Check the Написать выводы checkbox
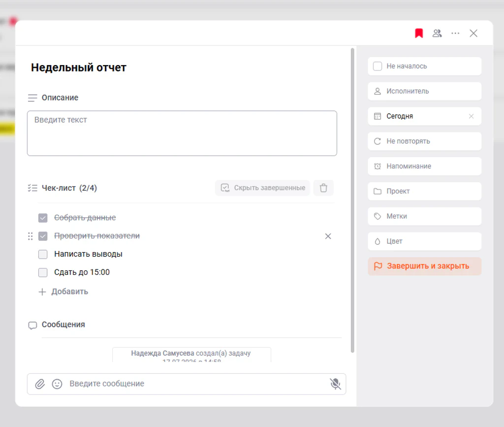This screenshot has width=504, height=427. tap(43, 254)
